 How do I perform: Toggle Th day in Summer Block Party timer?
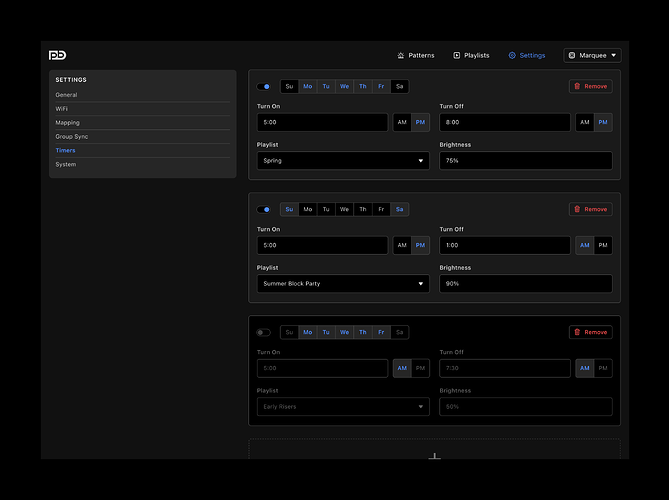tap(363, 209)
